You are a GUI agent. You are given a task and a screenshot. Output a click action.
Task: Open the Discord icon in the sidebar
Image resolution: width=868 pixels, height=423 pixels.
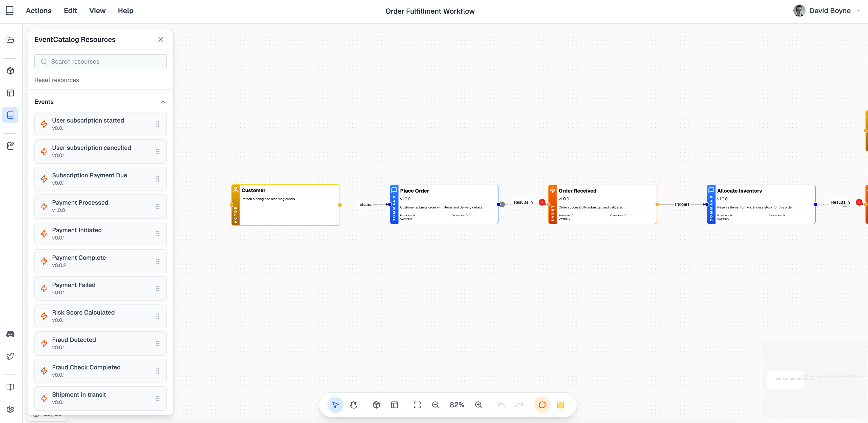pyautogui.click(x=10, y=334)
